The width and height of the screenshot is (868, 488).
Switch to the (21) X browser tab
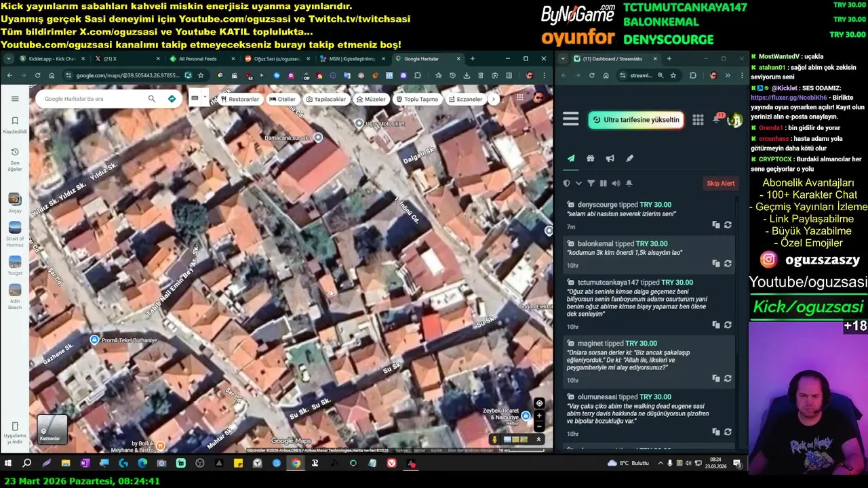click(x=126, y=59)
